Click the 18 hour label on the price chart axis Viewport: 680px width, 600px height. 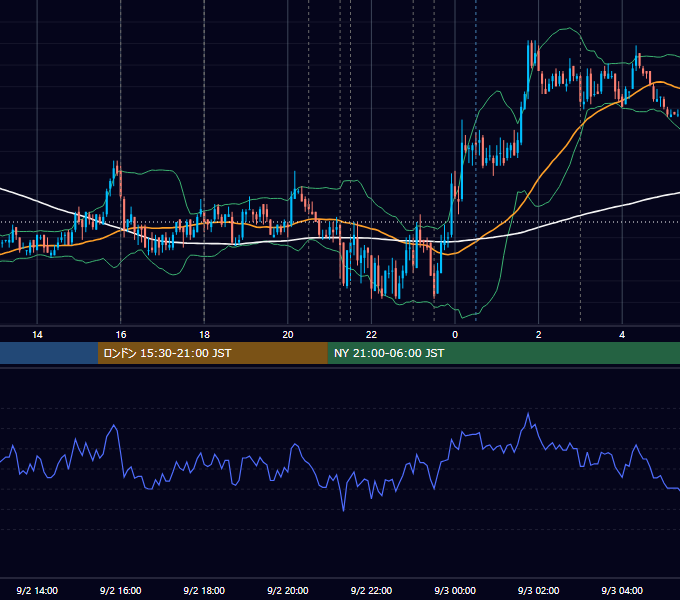coord(204,335)
